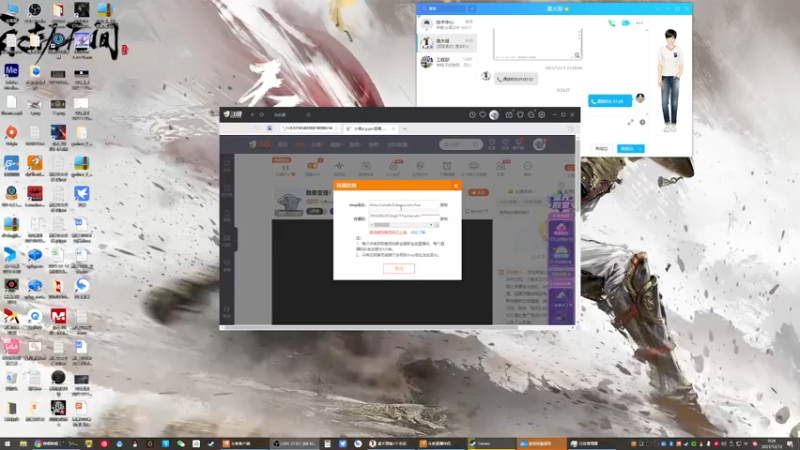Select the top conversation in the chat list
This screenshot has height=450, width=800.
[447, 24]
